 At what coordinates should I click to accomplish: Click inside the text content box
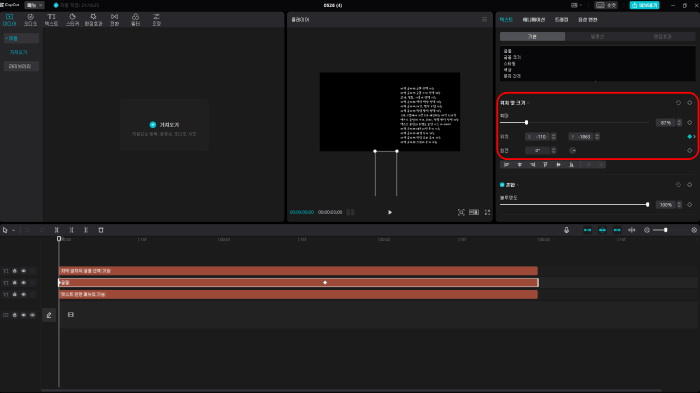(x=597, y=63)
